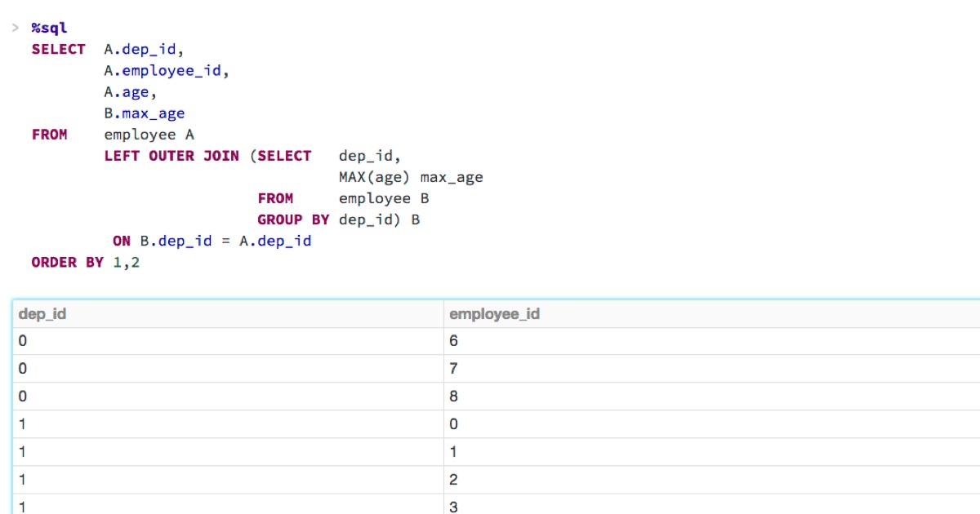Select the employee_id cell with value 7
This screenshot has width=980, height=514.
pos(454,369)
